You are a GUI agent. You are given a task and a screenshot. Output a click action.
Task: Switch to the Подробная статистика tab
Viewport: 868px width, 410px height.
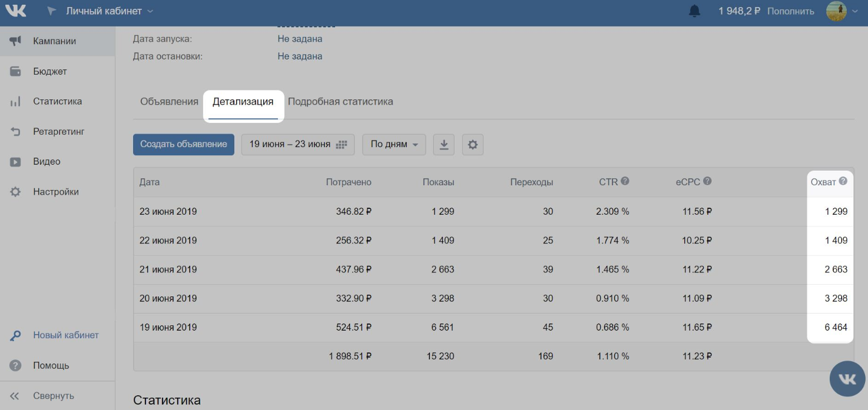tap(340, 102)
